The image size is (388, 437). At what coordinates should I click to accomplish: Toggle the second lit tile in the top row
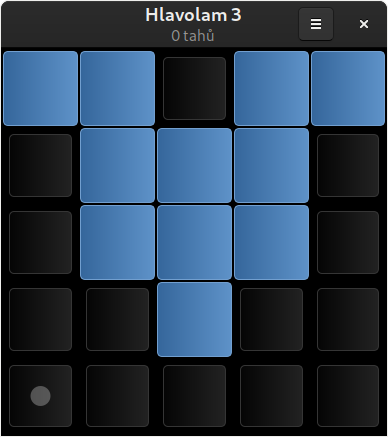(117, 88)
